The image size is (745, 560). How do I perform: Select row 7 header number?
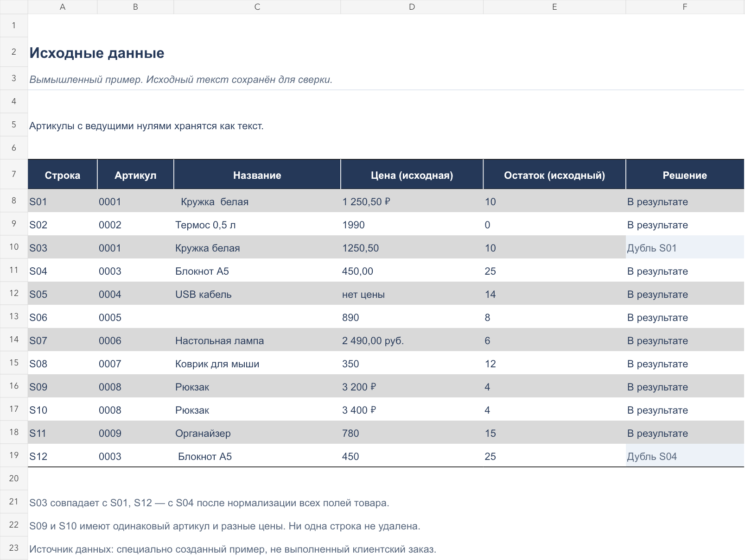coord(14,174)
